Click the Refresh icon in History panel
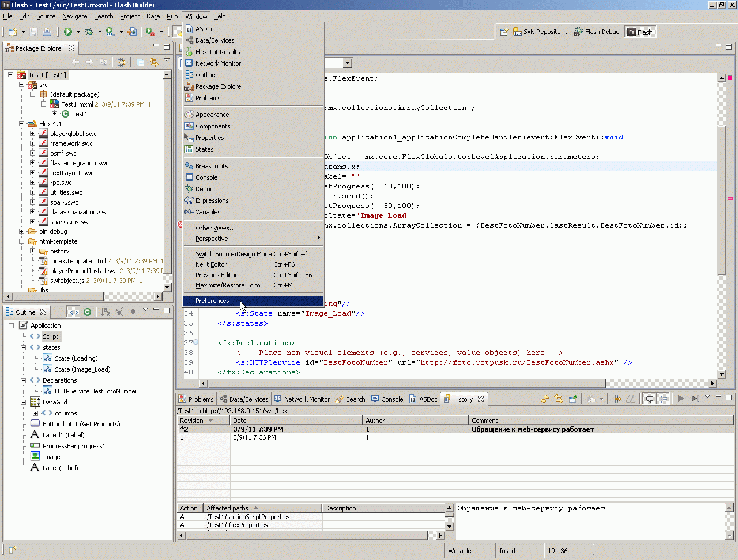 [545, 399]
